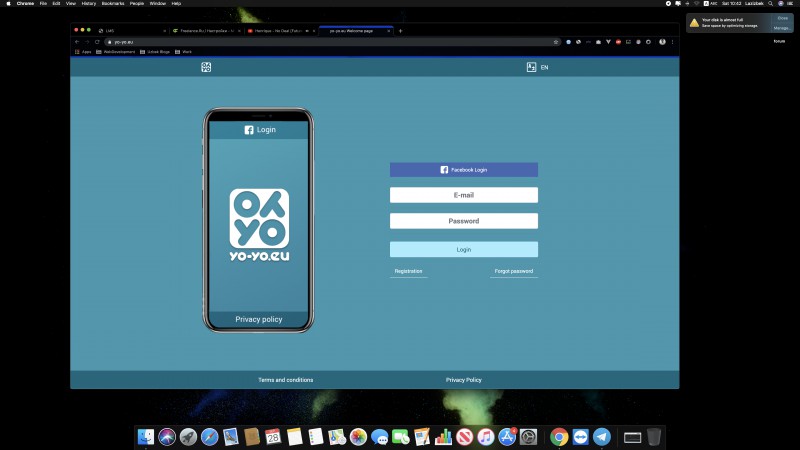Viewport: 800px width, 450px height.
Task: Open Numbers from the Dock
Action: point(443,437)
